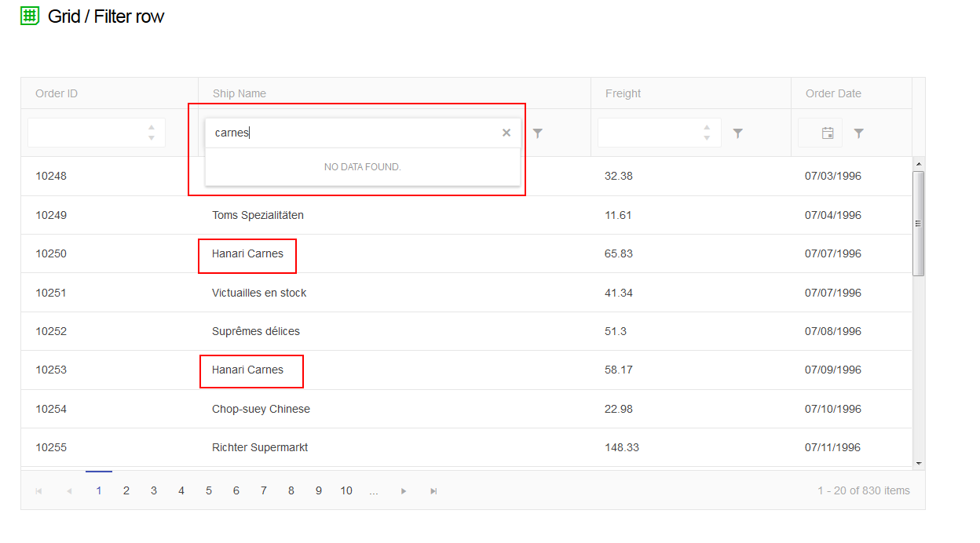Click the Ship Name filter text box

[x=353, y=133]
